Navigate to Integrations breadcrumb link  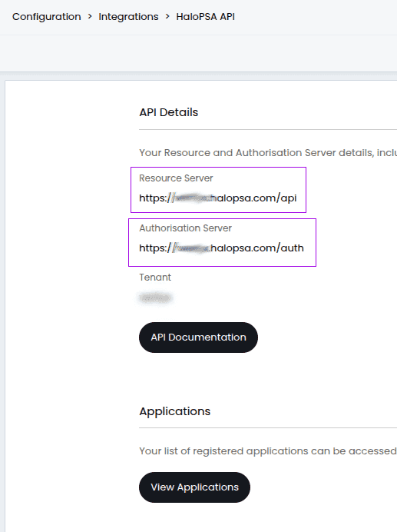[x=128, y=17]
